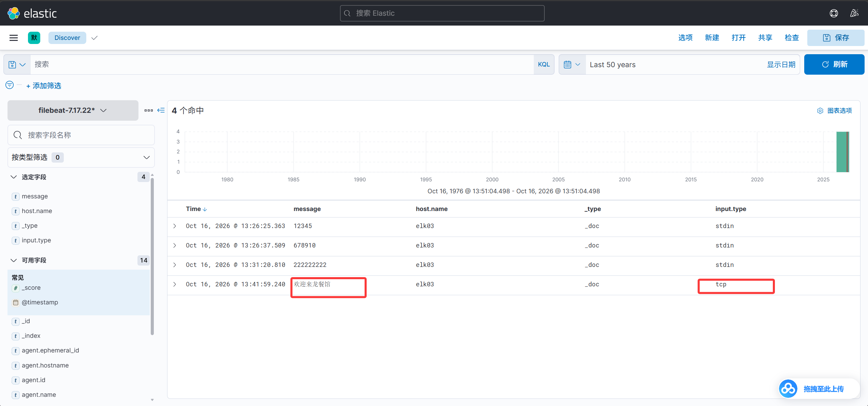This screenshot has width=868, height=406.
Task: Open the saved query disk menu
Action: coord(17,64)
